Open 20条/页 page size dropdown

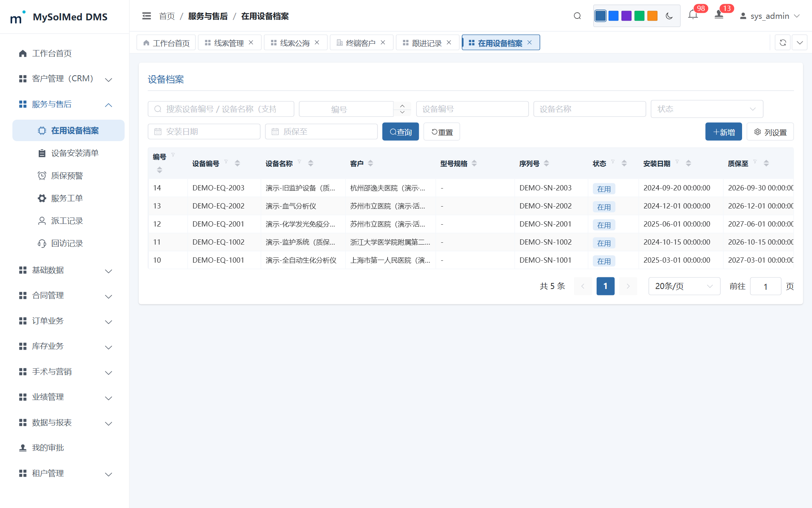[x=684, y=286]
